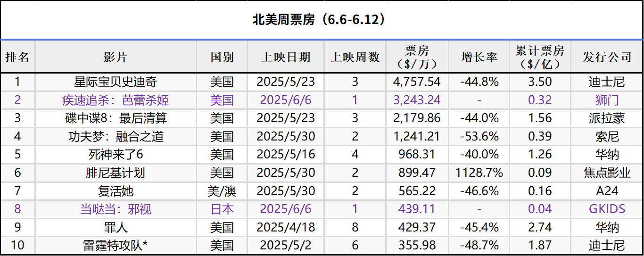
Task: Click the 累计票房（$/亿） column header
Action: point(540,57)
